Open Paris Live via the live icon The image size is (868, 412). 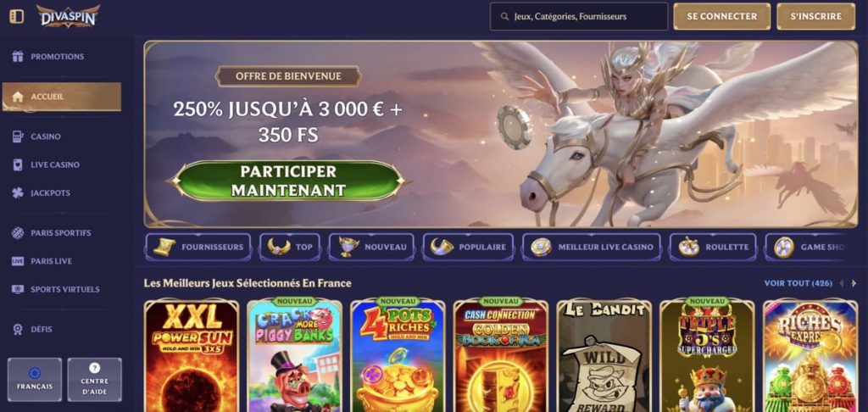[18, 261]
